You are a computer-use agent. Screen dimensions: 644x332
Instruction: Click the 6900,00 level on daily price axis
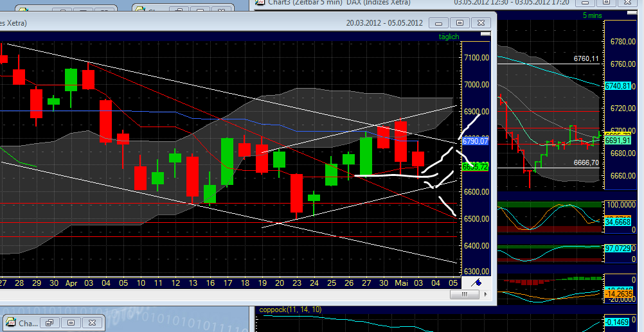476,112
